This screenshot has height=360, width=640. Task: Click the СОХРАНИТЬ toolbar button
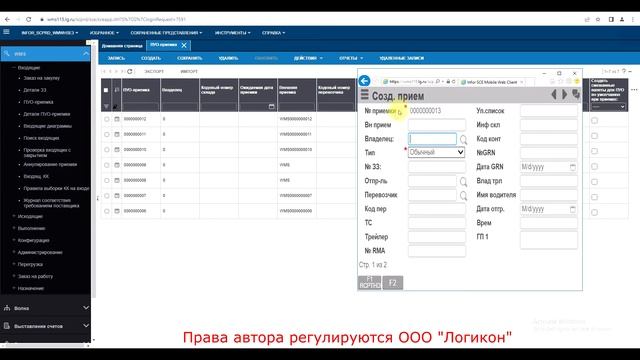pyautogui.click(x=190, y=58)
